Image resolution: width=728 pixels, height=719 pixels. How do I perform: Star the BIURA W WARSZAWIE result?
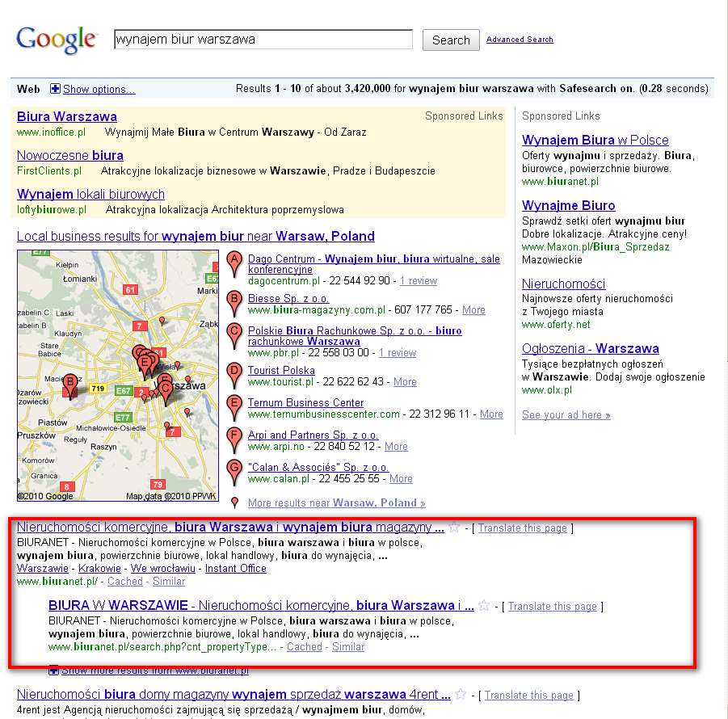coord(484,605)
